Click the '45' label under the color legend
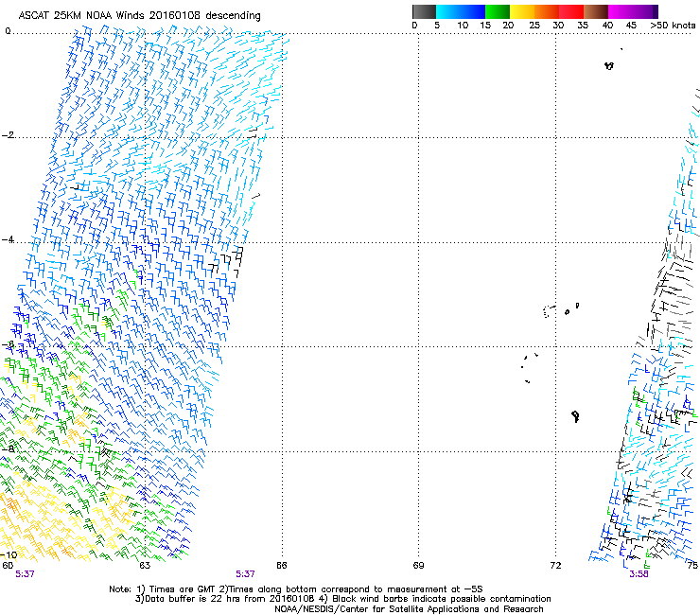 (631, 26)
